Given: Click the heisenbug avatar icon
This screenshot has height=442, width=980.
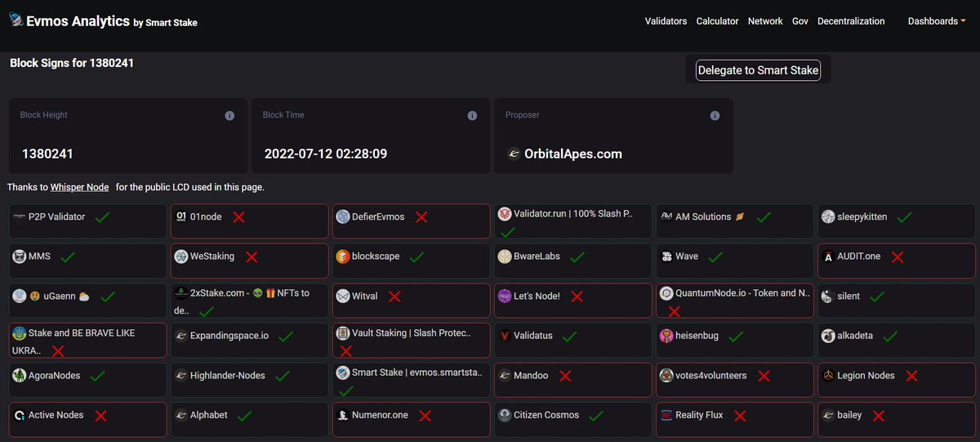Looking at the screenshot, I should click(x=666, y=336).
